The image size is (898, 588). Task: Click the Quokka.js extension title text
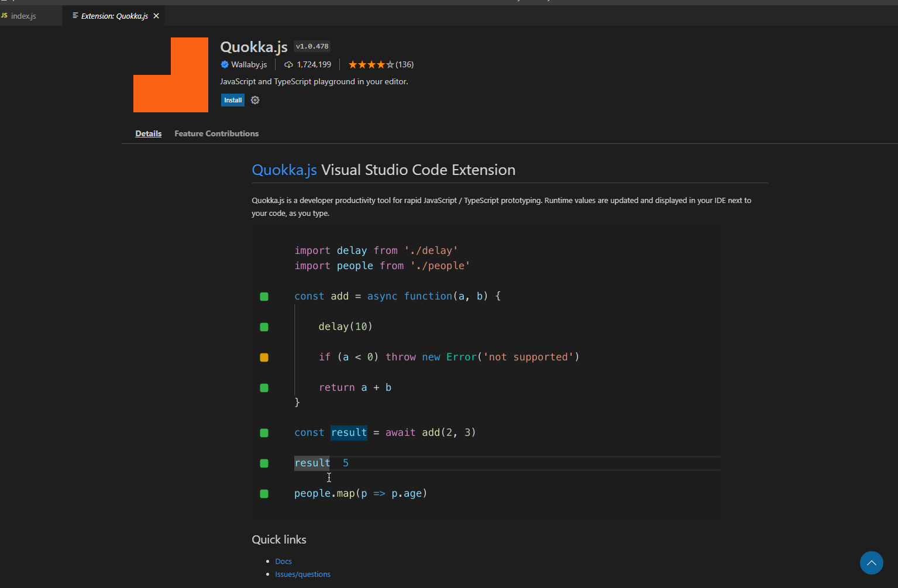click(x=254, y=47)
